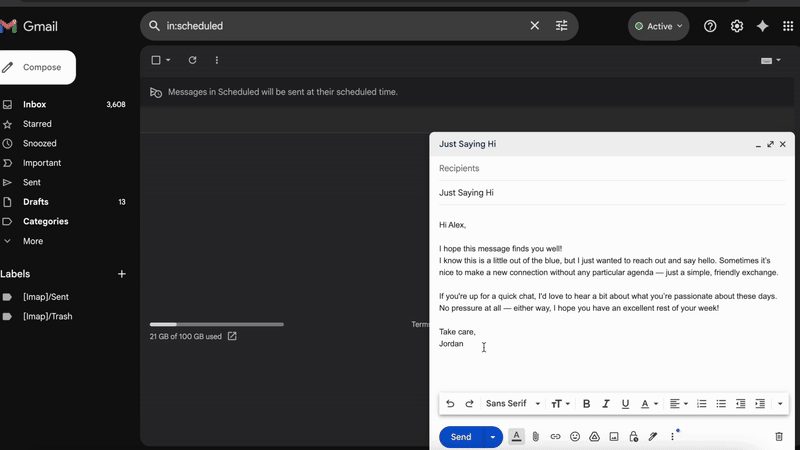Open the send options dropdown arrow
Screen dimensions: 800x450
coord(492,437)
